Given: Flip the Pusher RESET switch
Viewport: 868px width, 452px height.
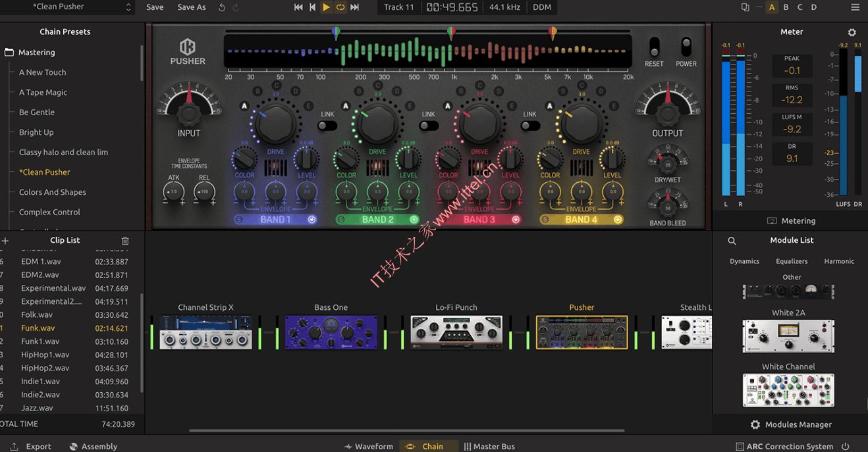Looking at the screenshot, I should click(x=654, y=47).
